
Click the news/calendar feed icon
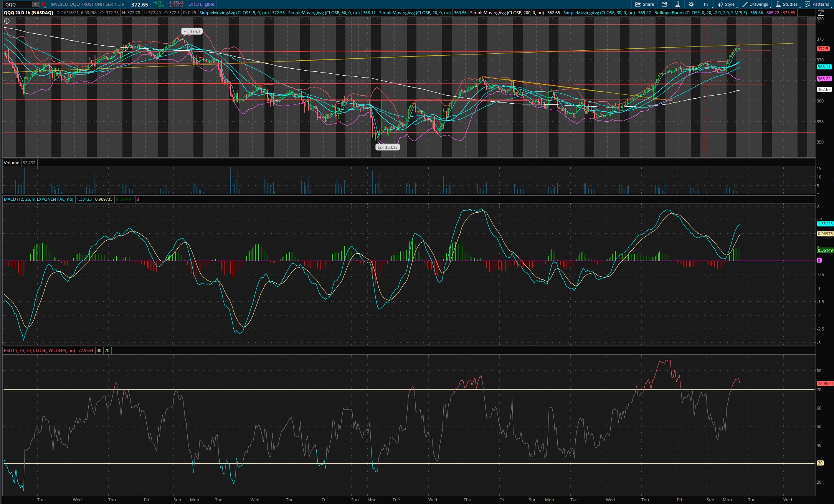(x=664, y=4)
